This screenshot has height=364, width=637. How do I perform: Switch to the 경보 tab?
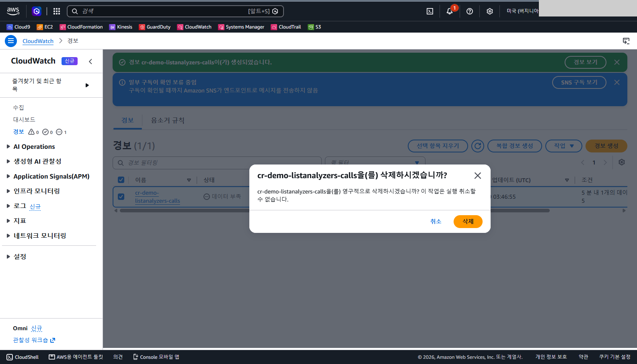(127, 120)
